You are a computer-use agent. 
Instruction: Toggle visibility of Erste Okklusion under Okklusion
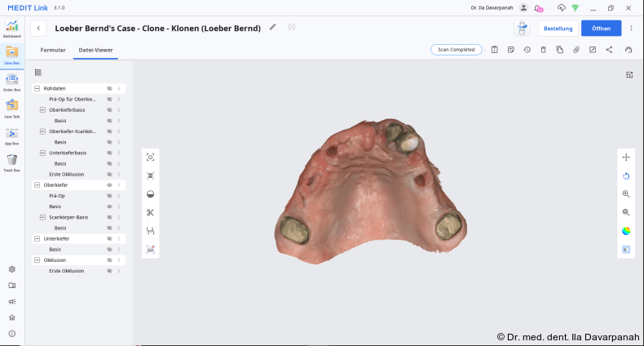[x=109, y=271]
